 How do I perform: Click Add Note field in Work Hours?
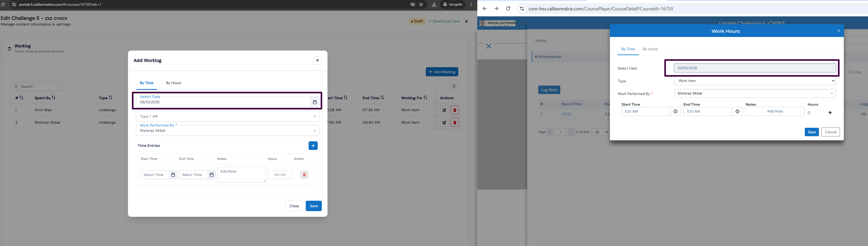[775, 112]
